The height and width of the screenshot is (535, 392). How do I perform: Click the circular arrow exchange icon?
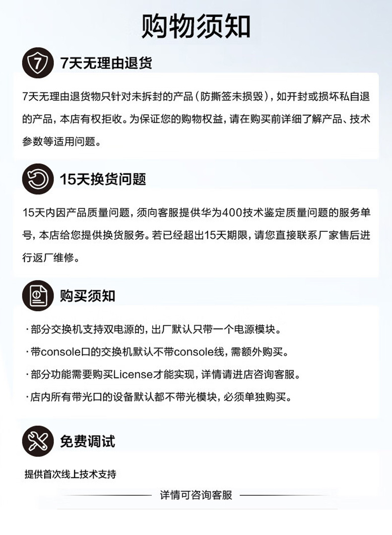point(38,179)
